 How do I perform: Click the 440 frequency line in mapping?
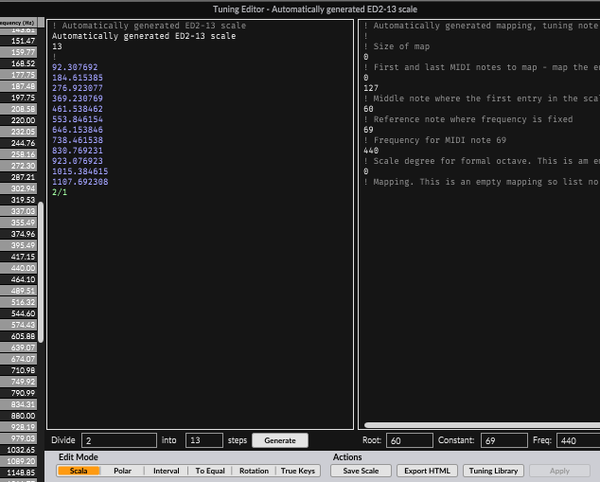[371, 150]
